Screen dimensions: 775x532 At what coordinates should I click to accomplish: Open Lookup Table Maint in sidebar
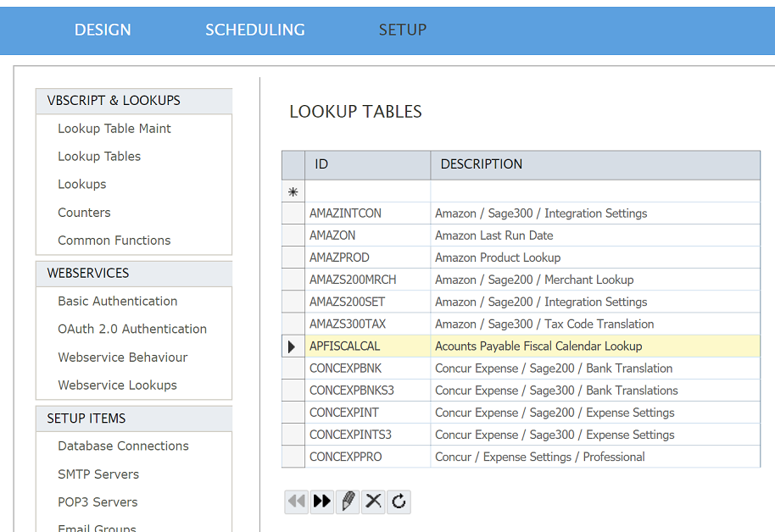114,129
